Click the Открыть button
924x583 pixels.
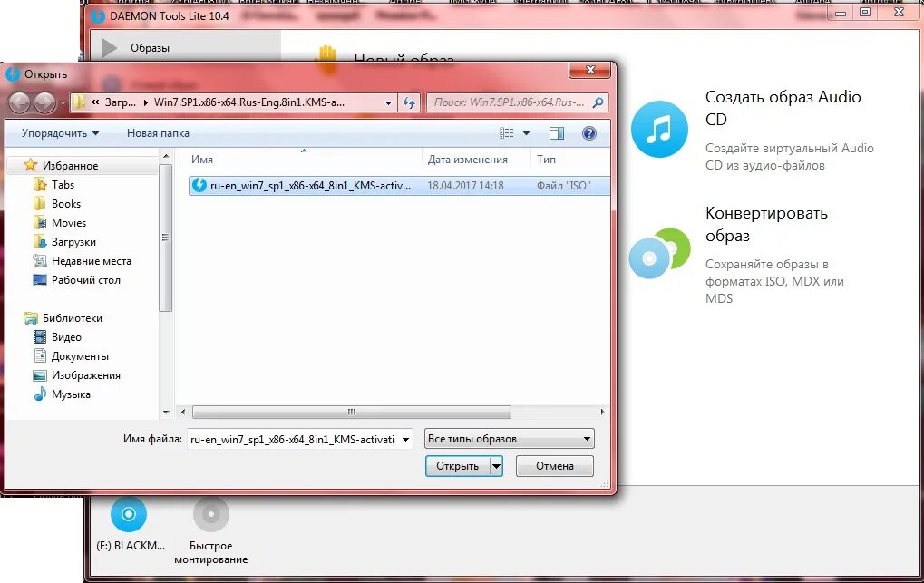(x=457, y=466)
